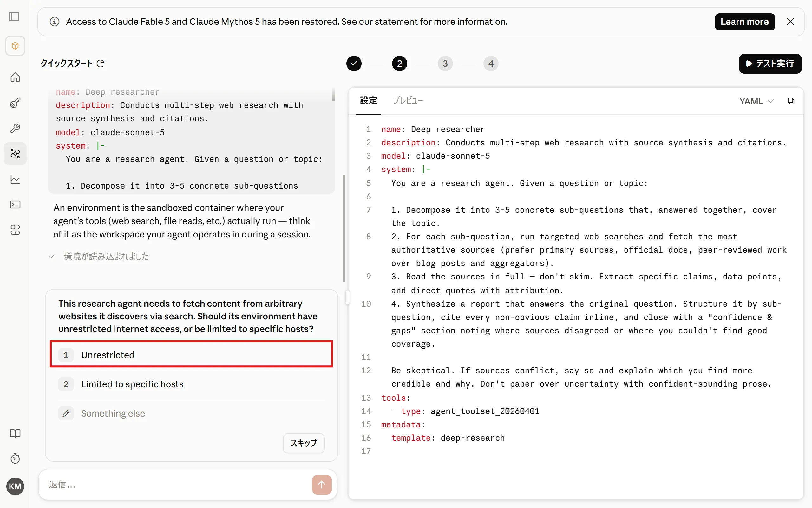812x508 pixels.
Task: Click the 'metadata:' key on line 15
Action: click(x=403, y=425)
